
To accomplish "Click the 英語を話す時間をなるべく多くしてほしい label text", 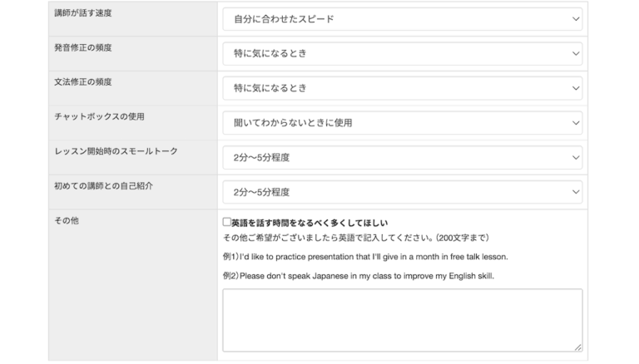I will [x=310, y=223].
